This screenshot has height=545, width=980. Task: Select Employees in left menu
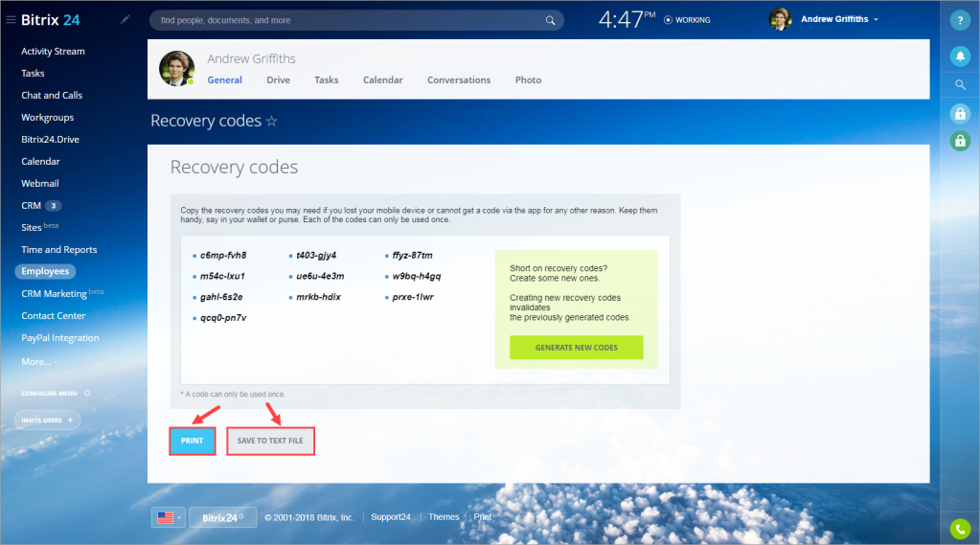(45, 271)
